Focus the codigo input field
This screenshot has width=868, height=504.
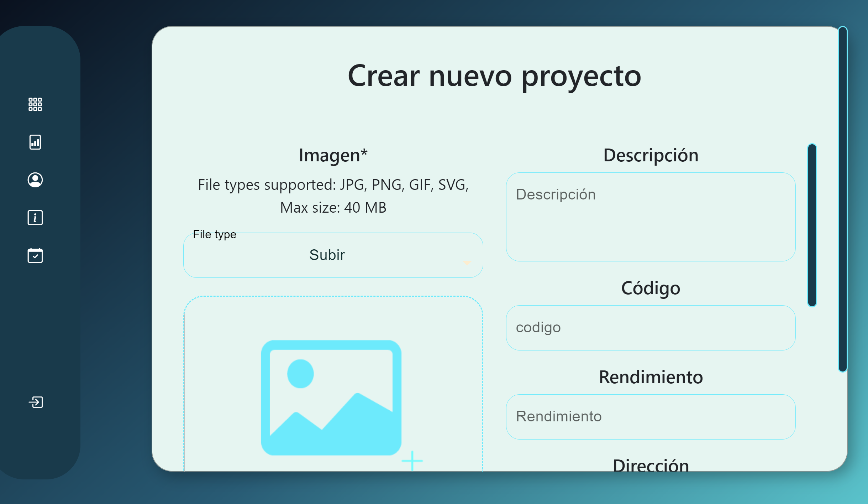click(651, 328)
